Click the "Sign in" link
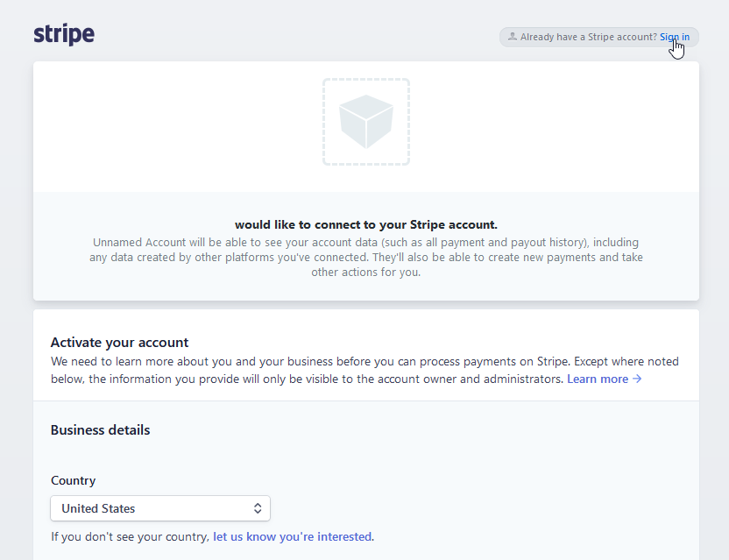 [x=675, y=37]
